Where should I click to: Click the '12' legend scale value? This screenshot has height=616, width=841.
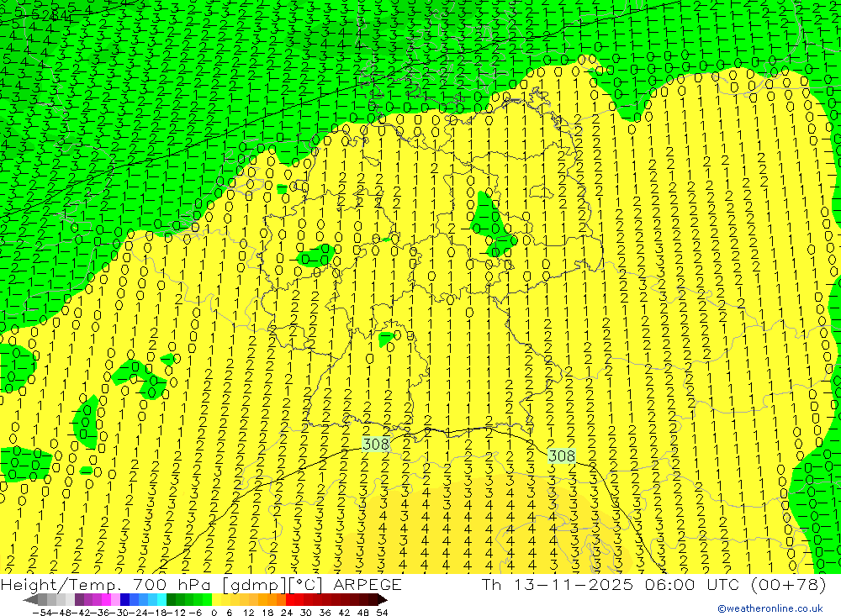tap(249, 613)
